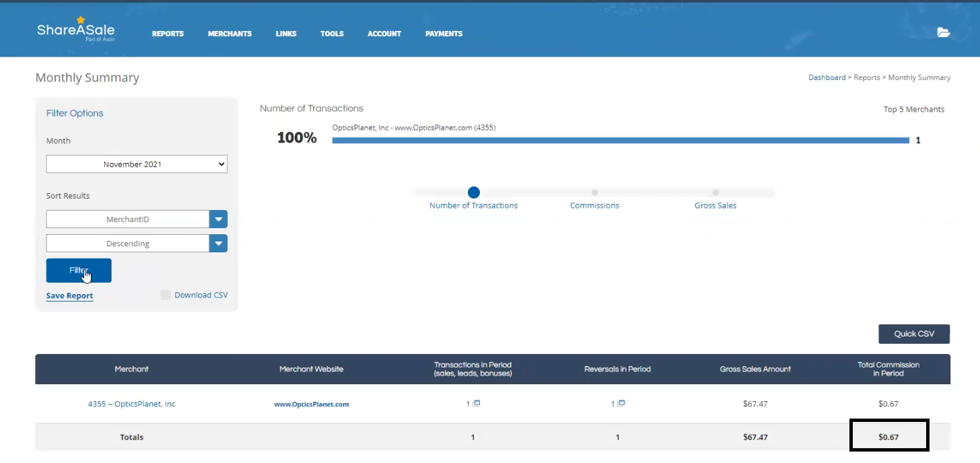
Task: Click the 100% chart percentage
Action: [x=297, y=137]
